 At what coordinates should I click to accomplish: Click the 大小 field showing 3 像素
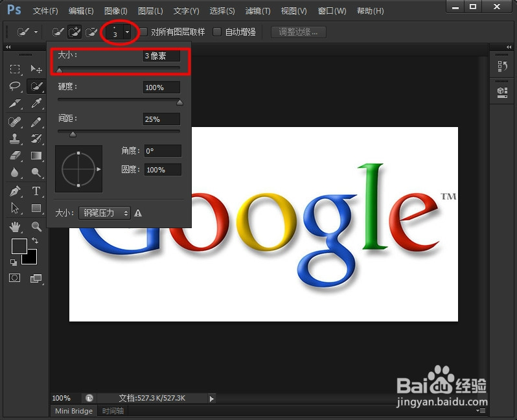(x=161, y=56)
